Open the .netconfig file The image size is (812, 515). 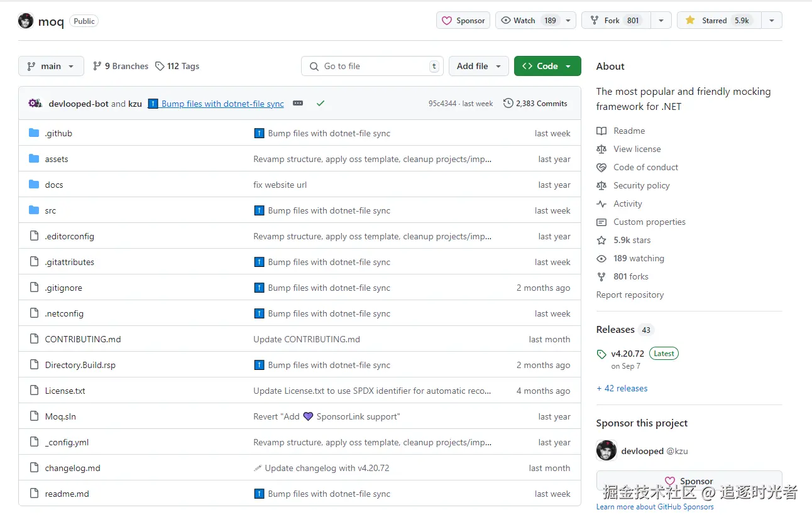pos(64,313)
